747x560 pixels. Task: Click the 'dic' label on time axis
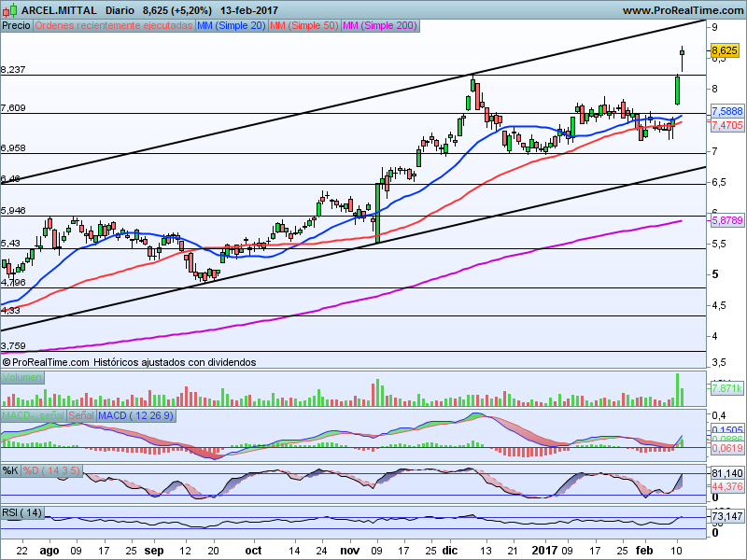(450, 551)
